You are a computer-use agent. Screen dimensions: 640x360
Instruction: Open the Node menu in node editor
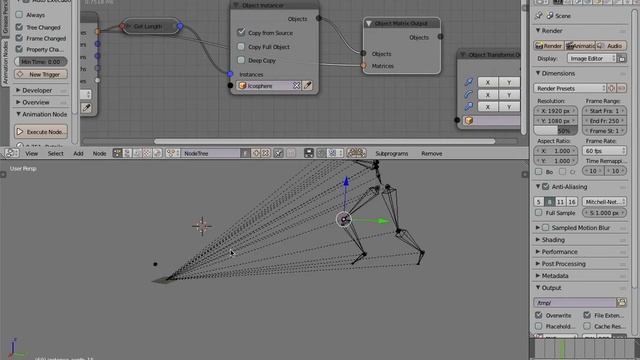99,153
